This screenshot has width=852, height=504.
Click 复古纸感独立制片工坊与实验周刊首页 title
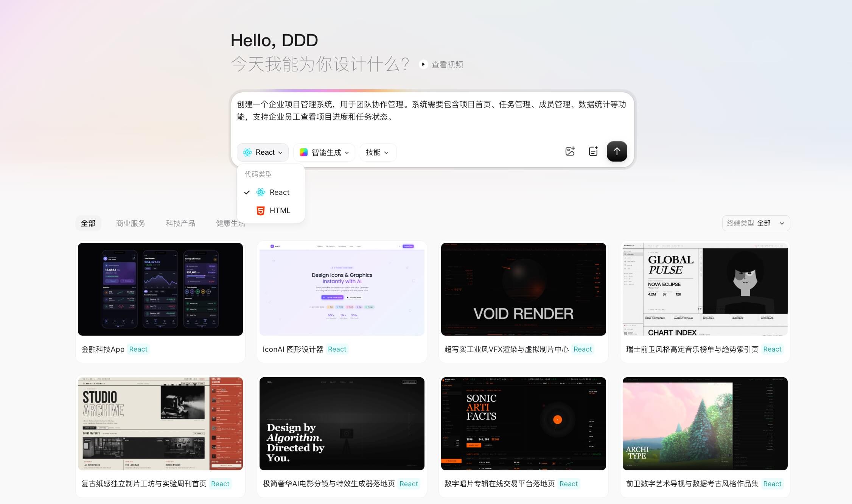pos(144,484)
